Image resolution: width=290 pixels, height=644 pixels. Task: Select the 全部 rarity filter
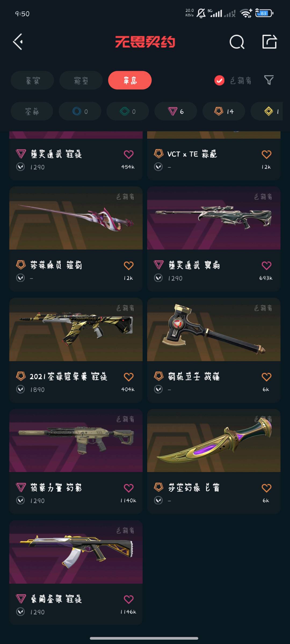tap(32, 111)
